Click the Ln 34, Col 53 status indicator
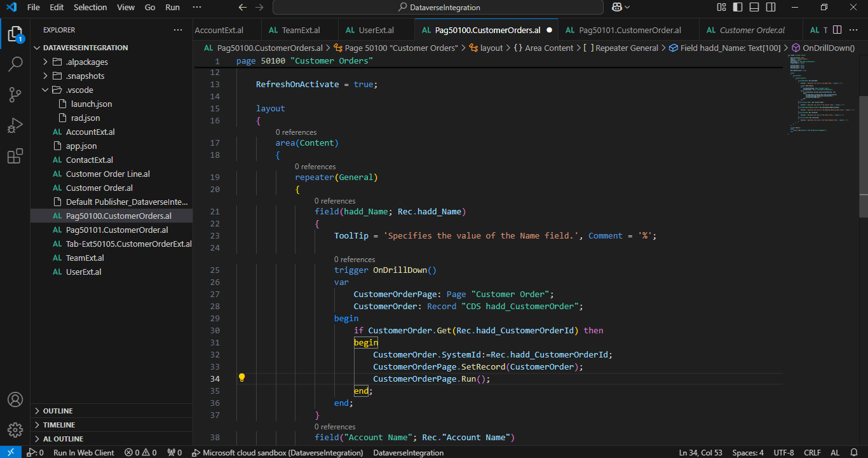This screenshot has height=458, width=868. pos(700,453)
